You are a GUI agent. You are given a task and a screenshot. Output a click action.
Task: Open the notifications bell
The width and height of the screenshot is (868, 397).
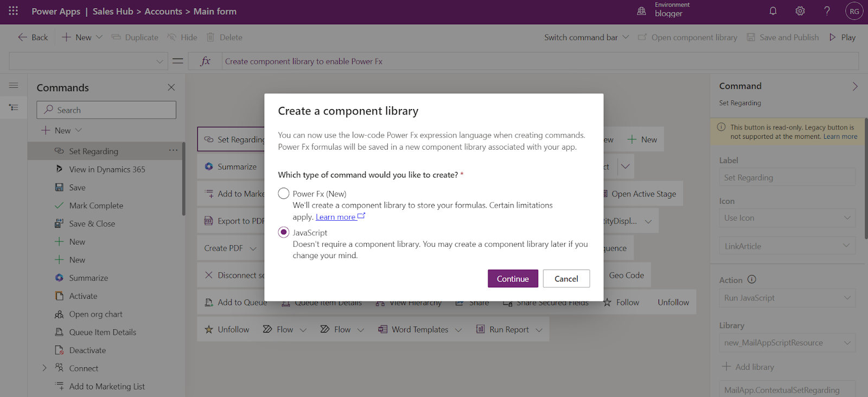[x=773, y=11]
